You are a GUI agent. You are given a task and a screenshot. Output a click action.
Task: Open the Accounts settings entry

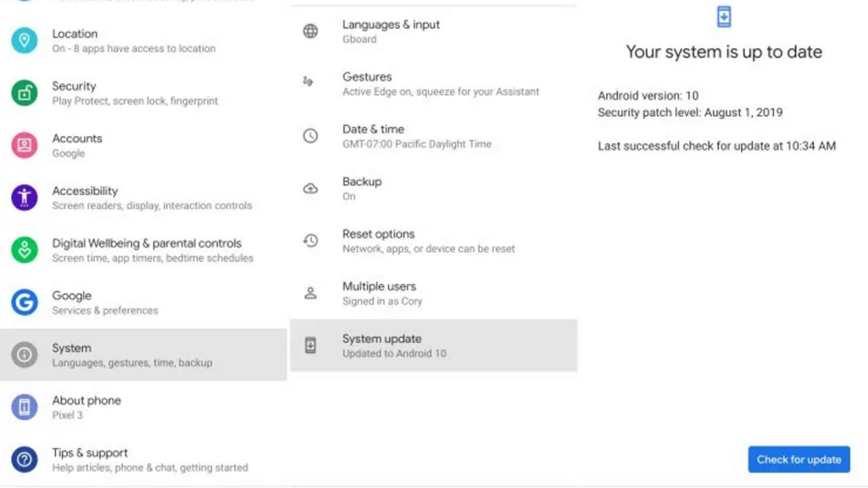(143, 145)
